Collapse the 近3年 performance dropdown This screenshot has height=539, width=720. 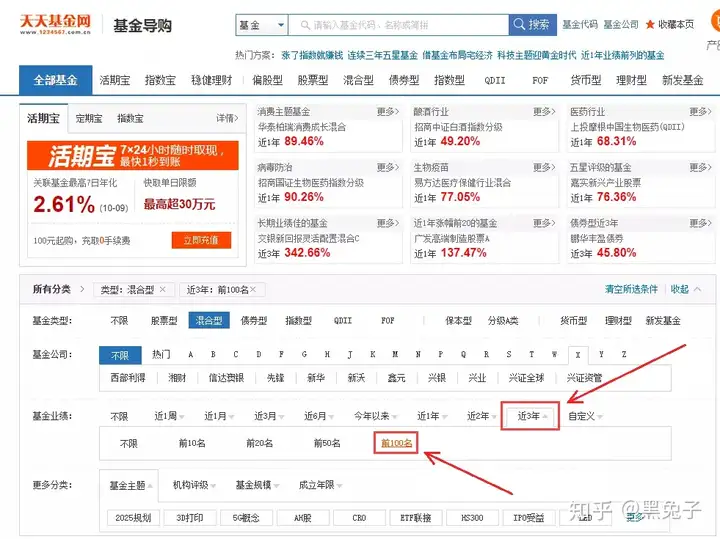(532, 416)
